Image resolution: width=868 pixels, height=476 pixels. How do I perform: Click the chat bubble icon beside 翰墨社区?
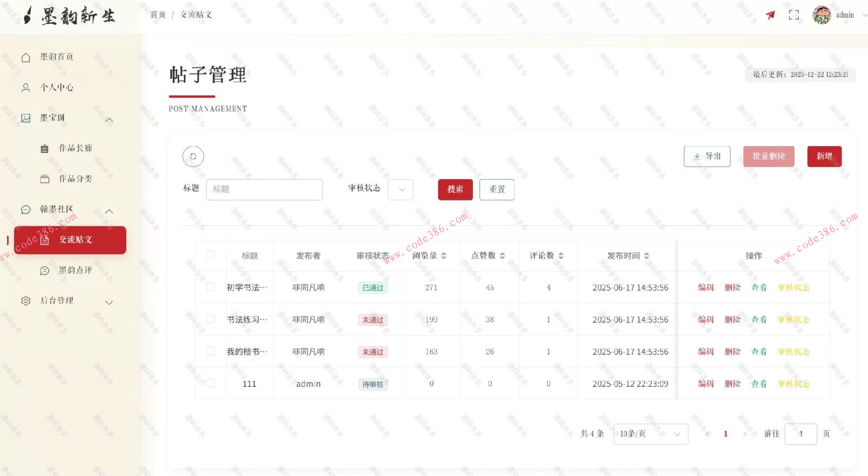click(26, 209)
